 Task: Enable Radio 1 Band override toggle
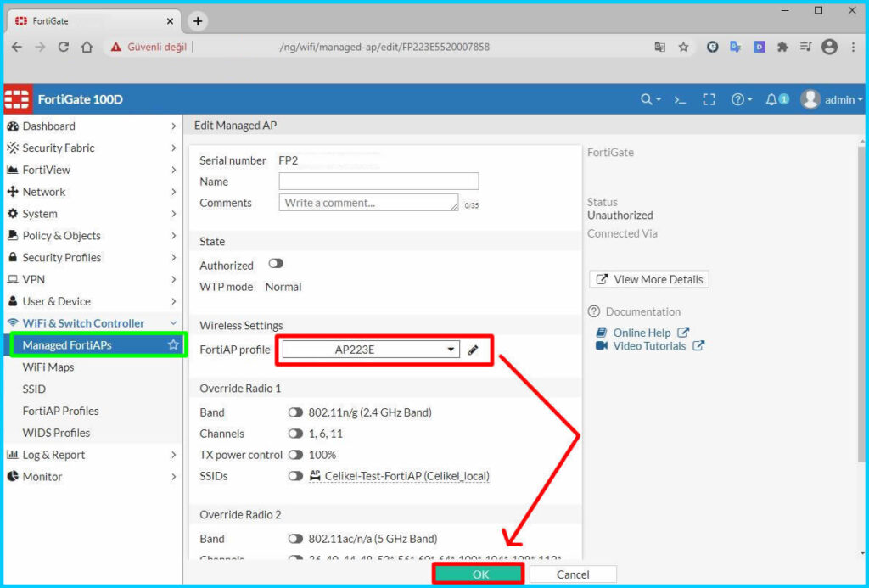click(x=295, y=412)
